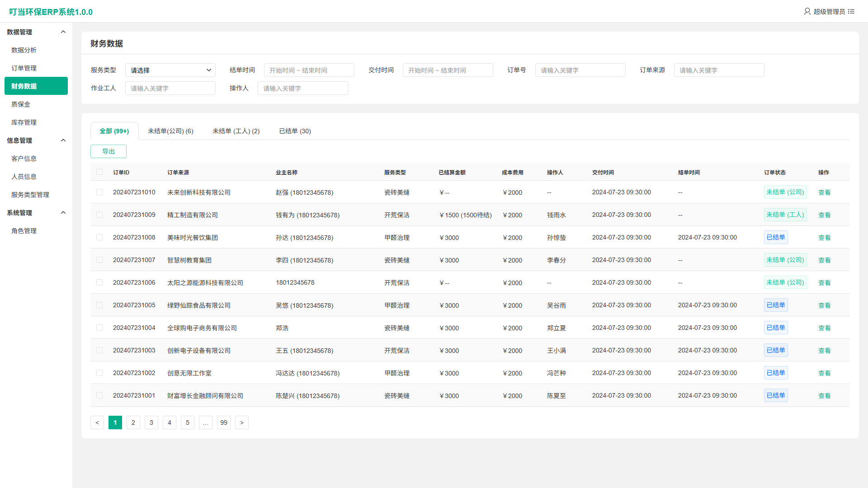The image size is (868, 488).
Task: Toggle the select-all checkbox in table header
Action: tap(99, 172)
